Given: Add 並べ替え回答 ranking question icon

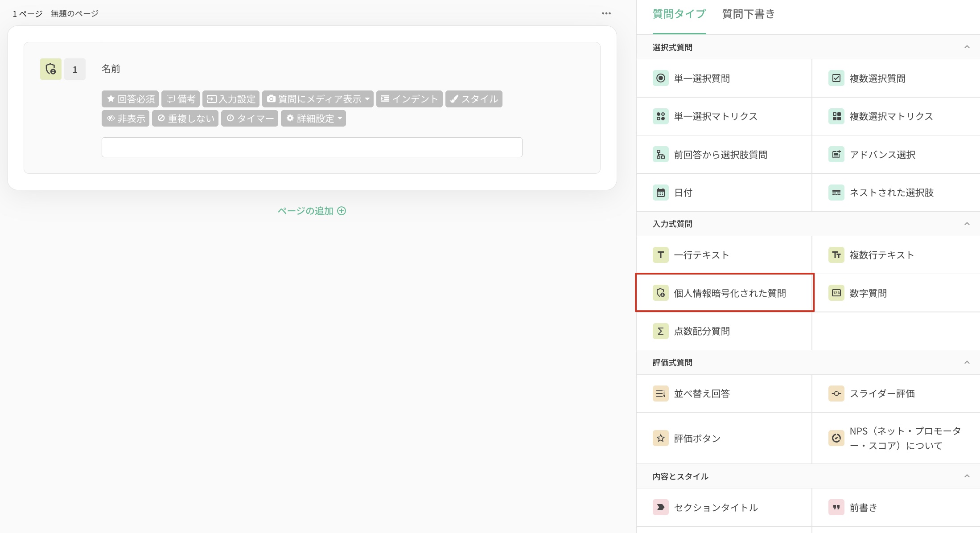Looking at the screenshot, I should [660, 394].
